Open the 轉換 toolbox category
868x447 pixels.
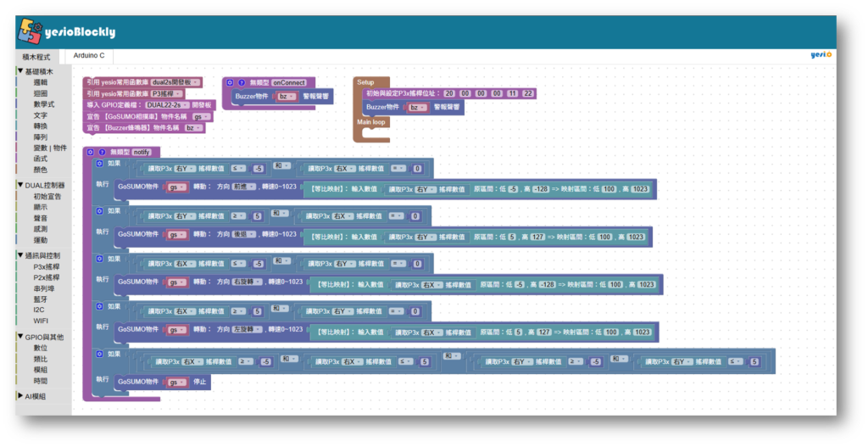pyautogui.click(x=41, y=126)
